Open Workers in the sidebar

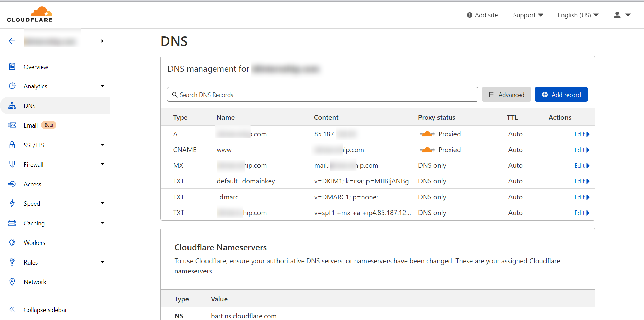(35, 243)
